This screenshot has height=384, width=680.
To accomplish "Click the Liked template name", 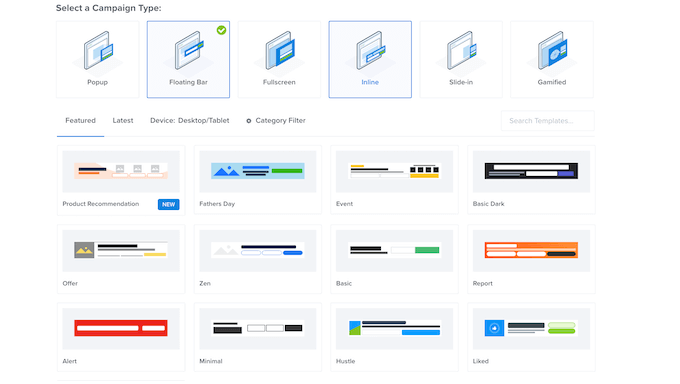I will (x=481, y=361).
